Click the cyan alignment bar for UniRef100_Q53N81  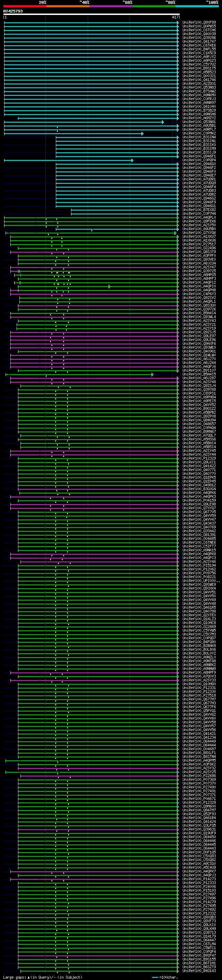pos(84,122)
